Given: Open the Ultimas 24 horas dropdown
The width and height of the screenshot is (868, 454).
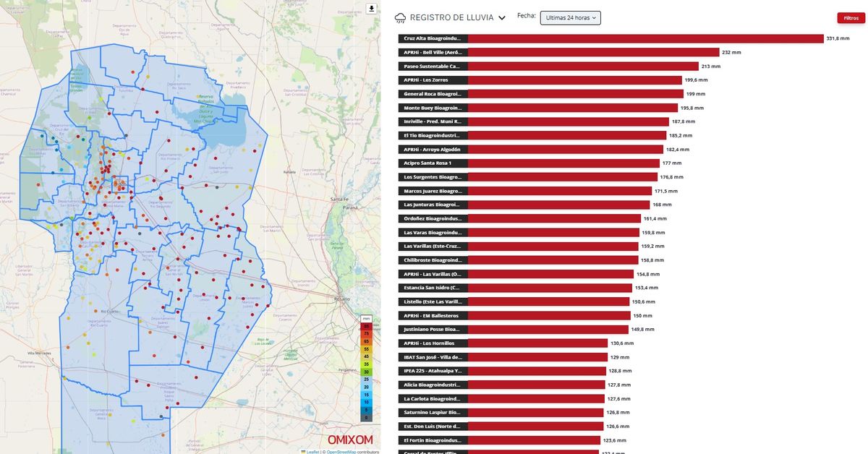Looking at the screenshot, I should click(571, 18).
